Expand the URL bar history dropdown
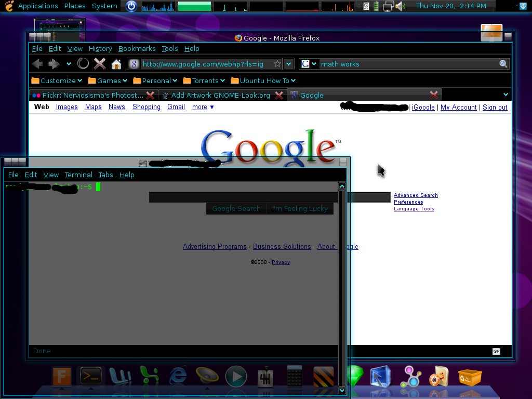This screenshot has width=532, height=399. click(288, 64)
